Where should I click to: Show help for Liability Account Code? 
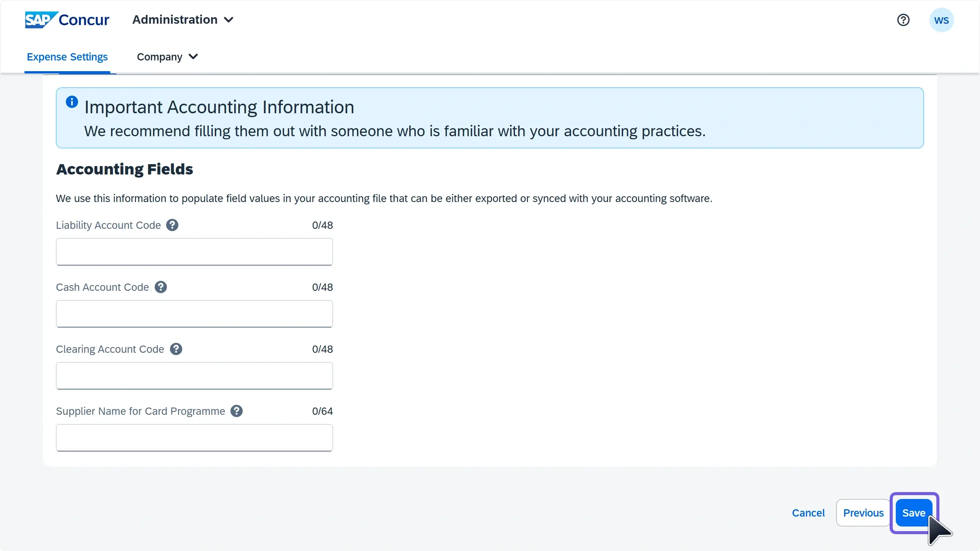pos(172,225)
